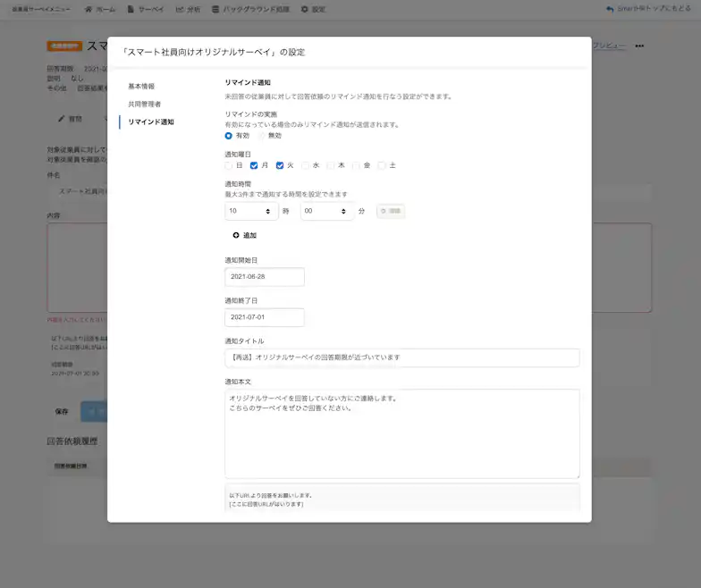
Task: Click 従業員サーベイメニュー label in top bar
Action: coord(41,9)
